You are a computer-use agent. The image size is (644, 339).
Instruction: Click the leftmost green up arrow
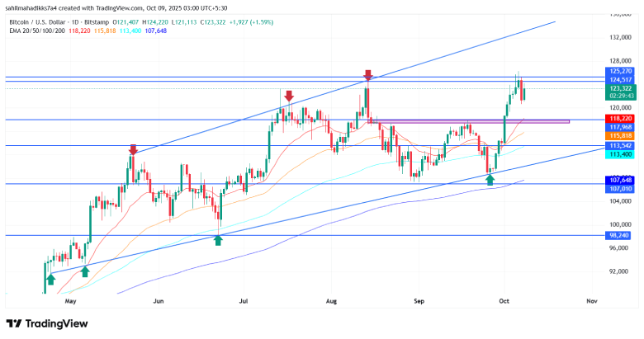click(x=51, y=279)
